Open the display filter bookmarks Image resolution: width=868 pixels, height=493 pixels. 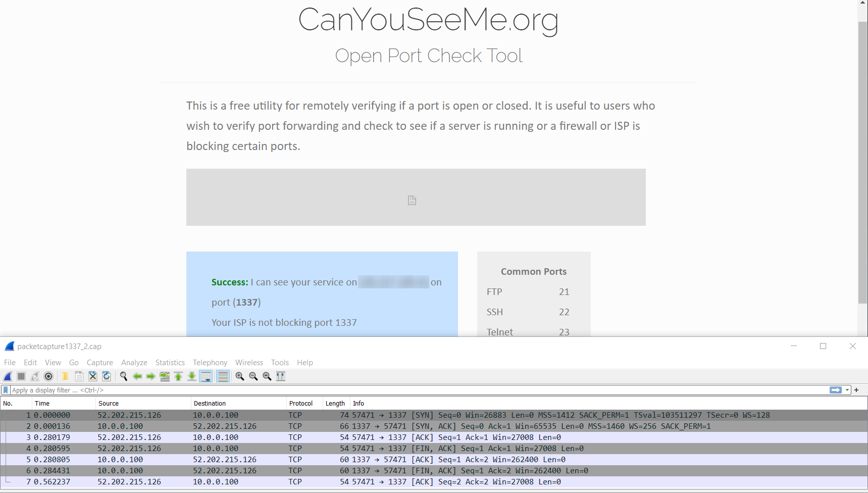tap(6, 390)
